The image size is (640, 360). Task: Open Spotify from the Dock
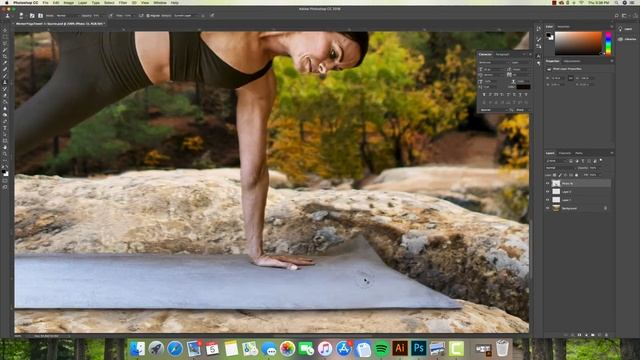381,348
